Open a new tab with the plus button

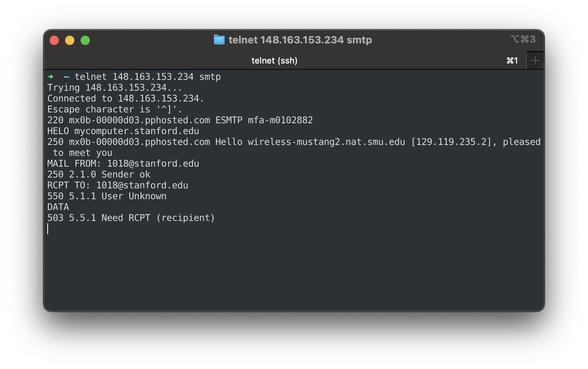(535, 60)
